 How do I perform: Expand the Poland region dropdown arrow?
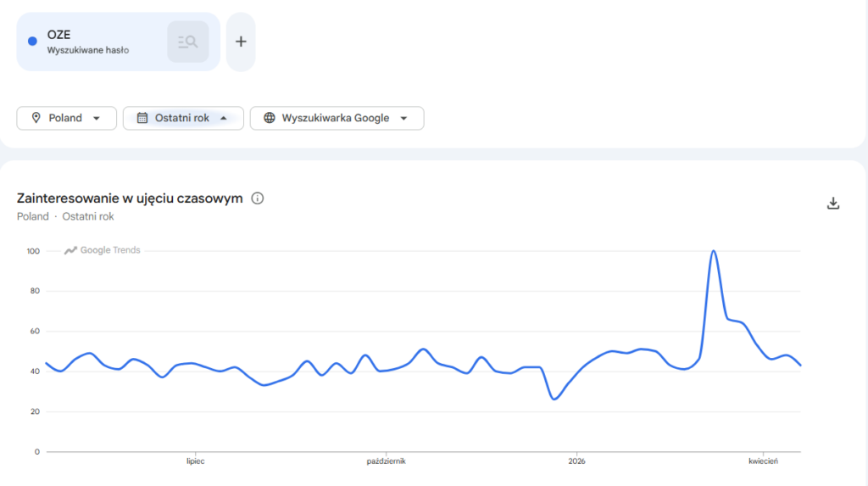(x=97, y=118)
